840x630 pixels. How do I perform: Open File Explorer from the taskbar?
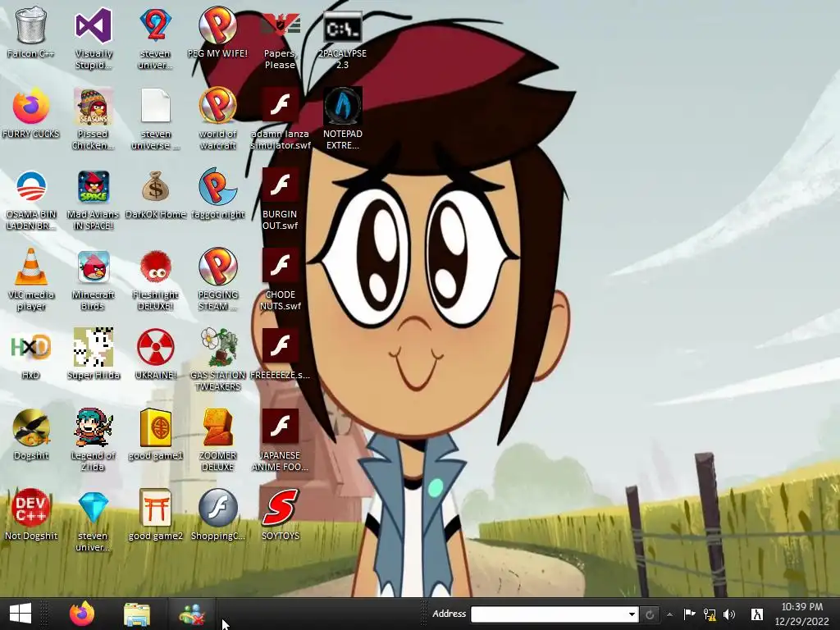[137, 614]
